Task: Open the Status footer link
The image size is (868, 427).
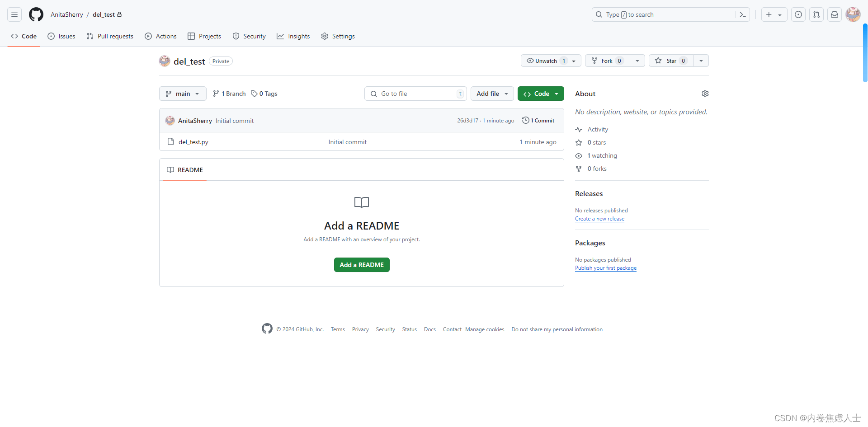Action: [410, 329]
